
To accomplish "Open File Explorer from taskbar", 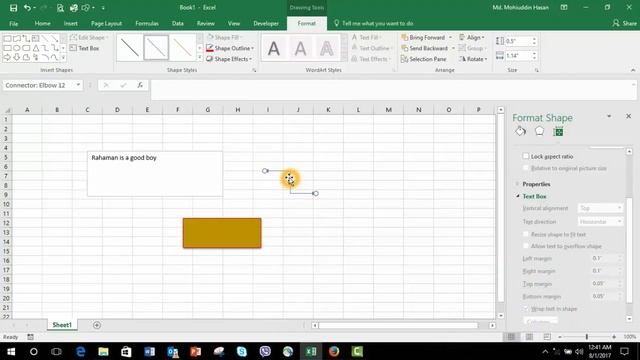I will [103, 351].
